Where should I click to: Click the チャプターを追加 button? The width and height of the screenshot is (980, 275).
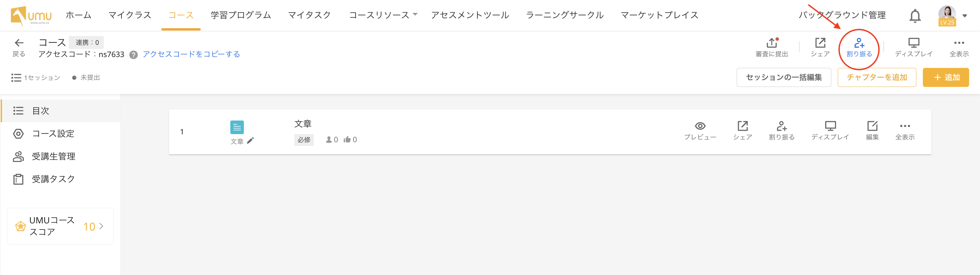(877, 77)
